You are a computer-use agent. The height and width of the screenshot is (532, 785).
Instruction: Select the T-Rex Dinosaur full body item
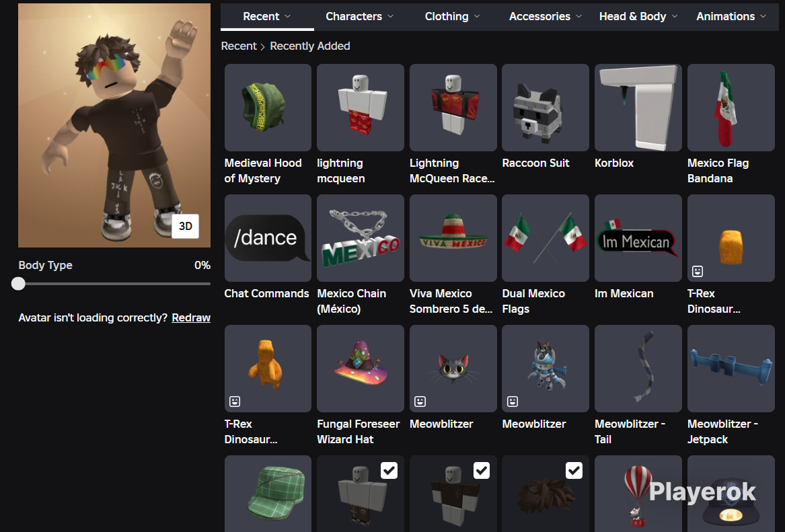[x=268, y=369]
